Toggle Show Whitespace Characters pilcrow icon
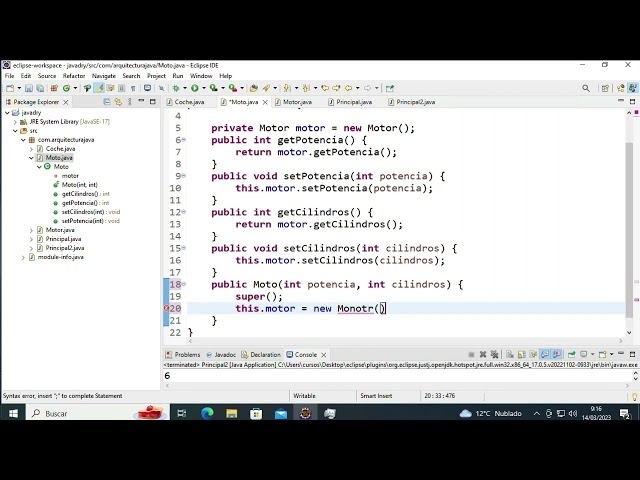This screenshot has height=480, width=640. (133, 88)
